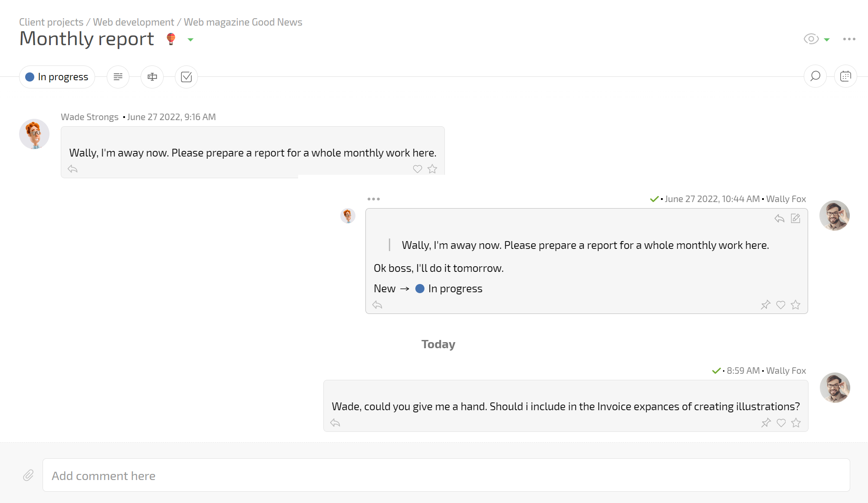Click the search icon on the right
This screenshot has height=503, width=868.
[x=815, y=76]
